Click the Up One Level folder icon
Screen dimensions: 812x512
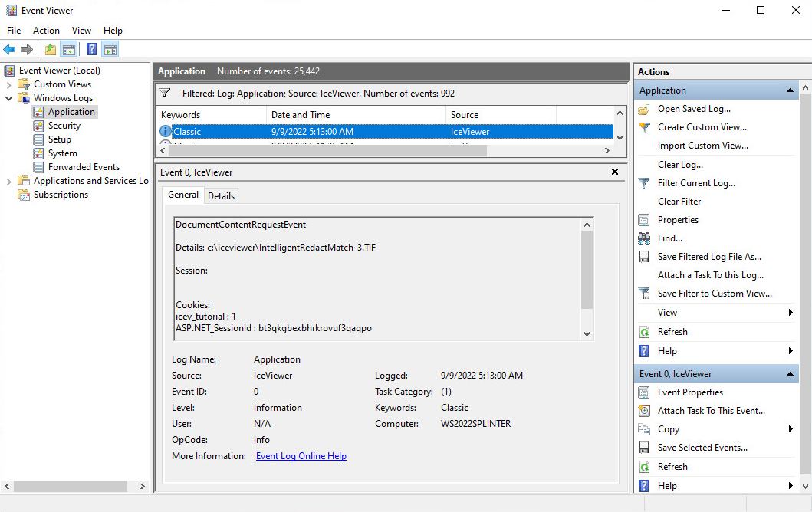50,50
